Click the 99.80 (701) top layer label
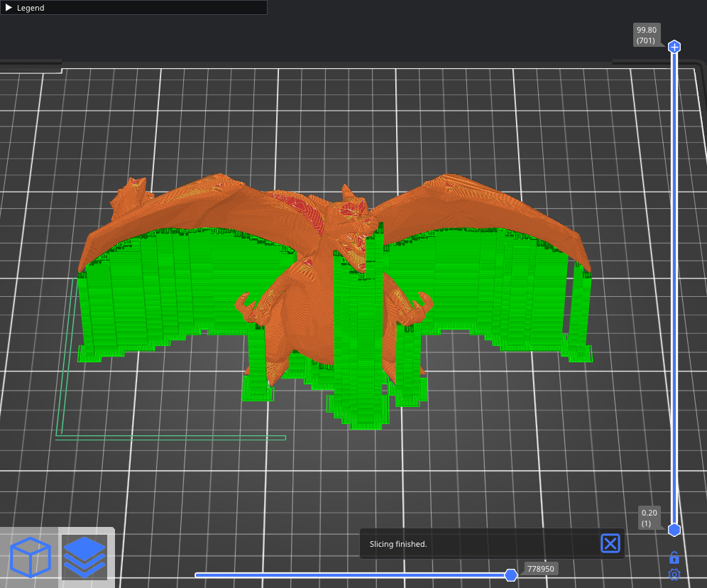 647,36
